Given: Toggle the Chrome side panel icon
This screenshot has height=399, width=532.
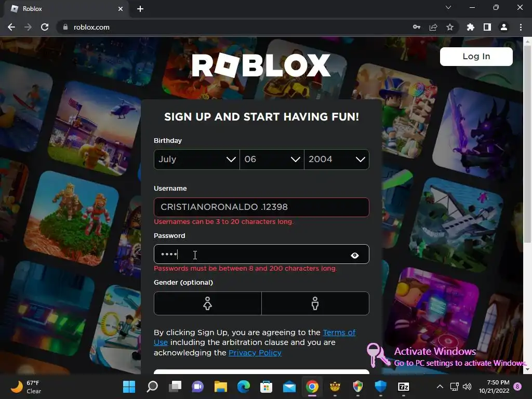Looking at the screenshot, I should (487, 27).
